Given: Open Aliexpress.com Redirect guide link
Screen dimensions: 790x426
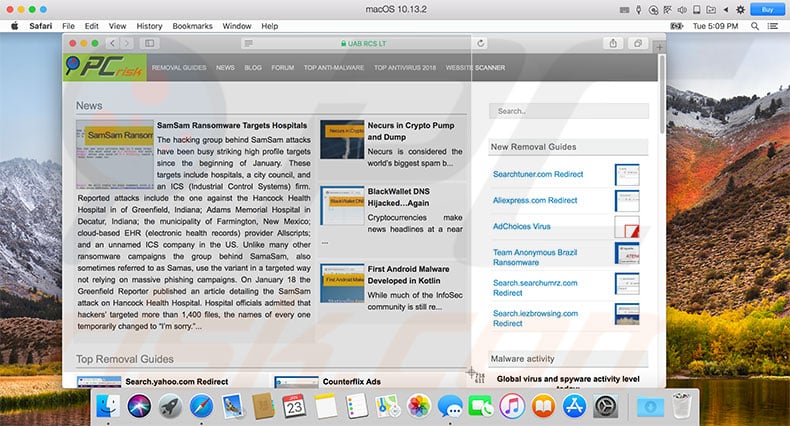Looking at the screenshot, I should (535, 200).
